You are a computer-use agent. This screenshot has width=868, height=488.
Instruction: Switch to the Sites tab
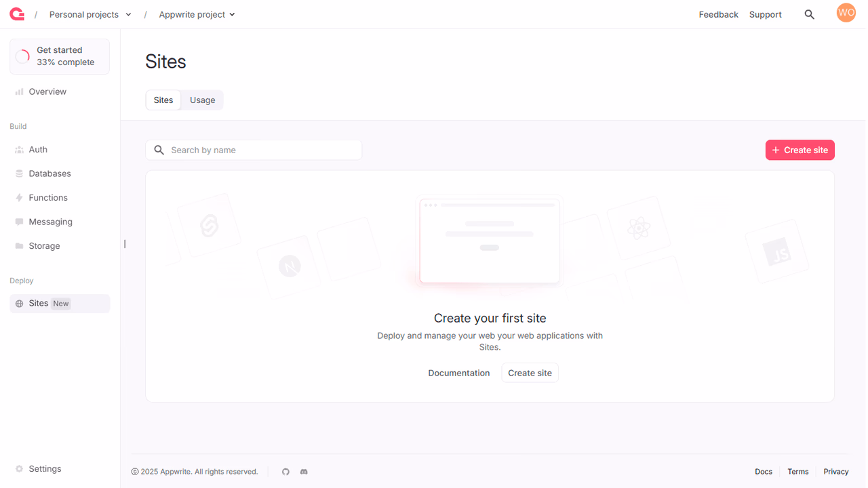(x=163, y=100)
